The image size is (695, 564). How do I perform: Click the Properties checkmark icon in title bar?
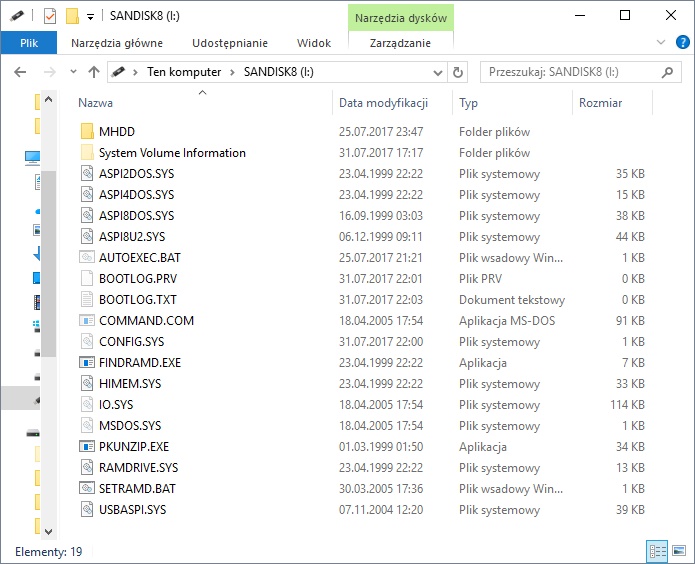click(x=50, y=16)
